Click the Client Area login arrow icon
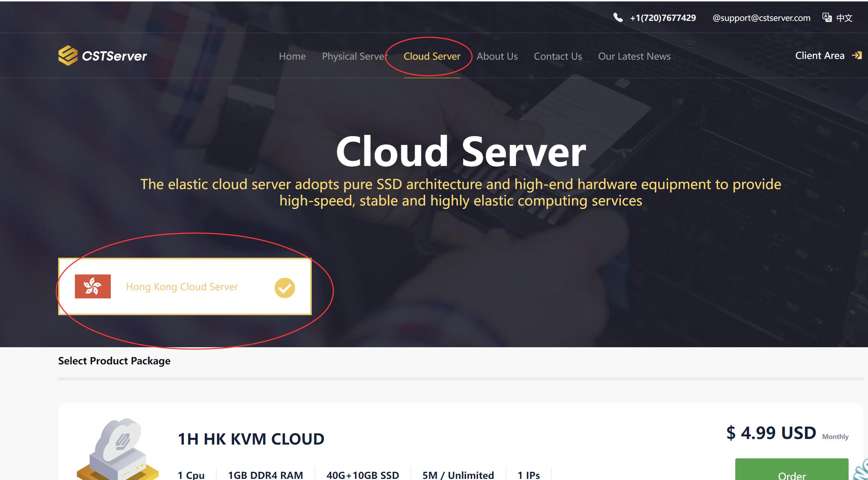The height and width of the screenshot is (480, 868). tap(857, 56)
